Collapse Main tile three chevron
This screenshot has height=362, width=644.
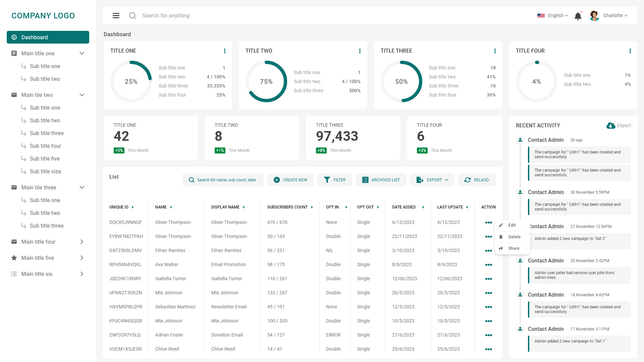(x=82, y=187)
